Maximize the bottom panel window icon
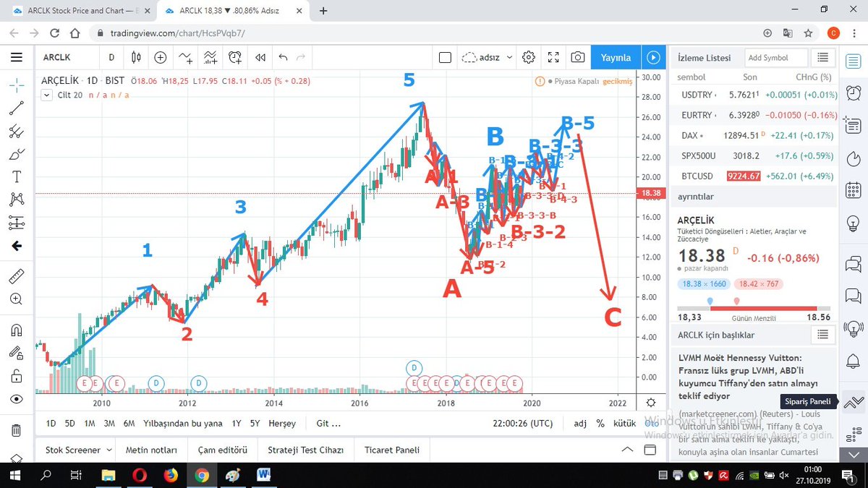 pyautogui.click(x=651, y=450)
